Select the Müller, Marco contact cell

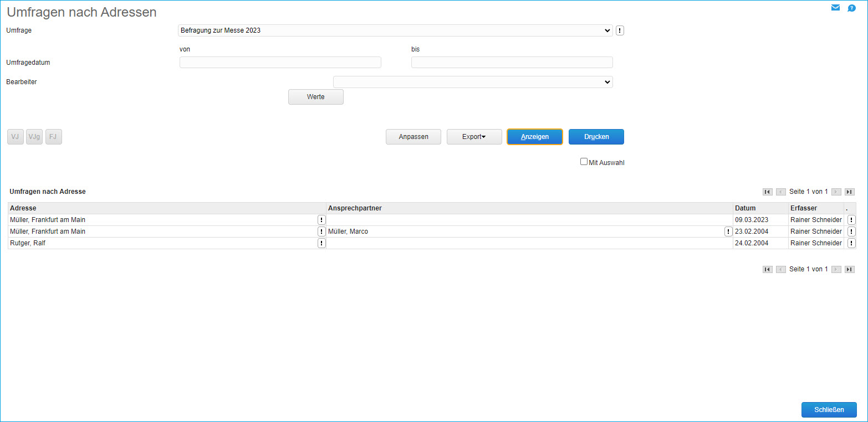pos(530,231)
